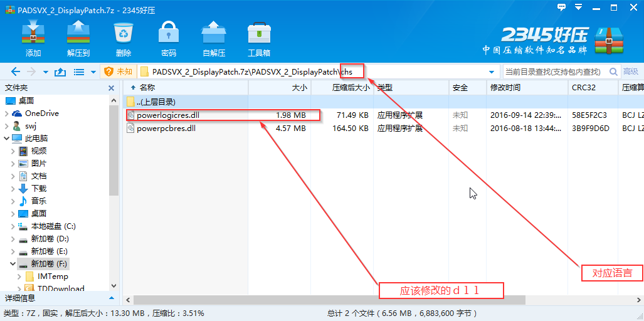
Task: Go back with the left arrow
Action: coord(15,72)
